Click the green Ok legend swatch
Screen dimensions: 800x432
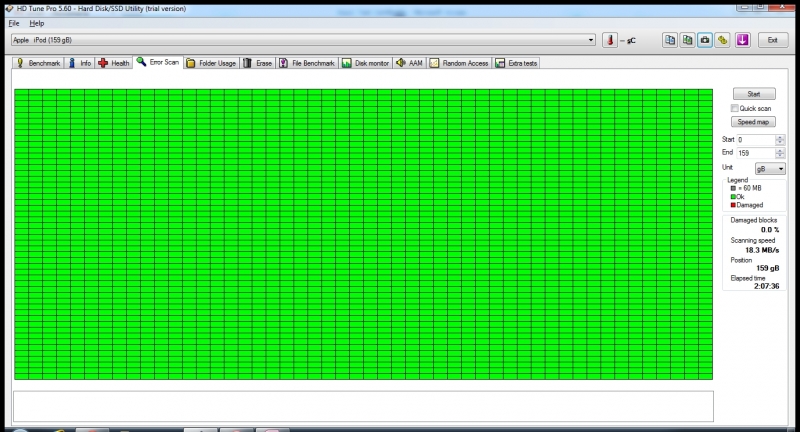tap(733, 197)
